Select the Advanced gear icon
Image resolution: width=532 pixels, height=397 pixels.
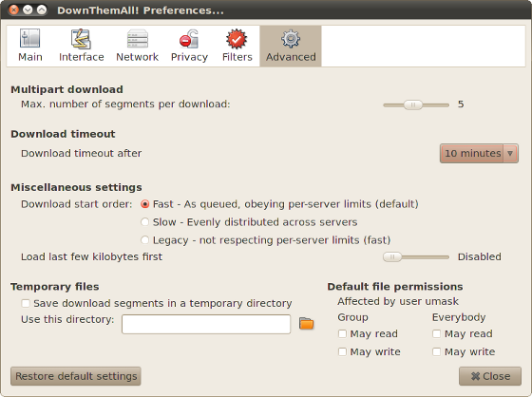pos(291,39)
